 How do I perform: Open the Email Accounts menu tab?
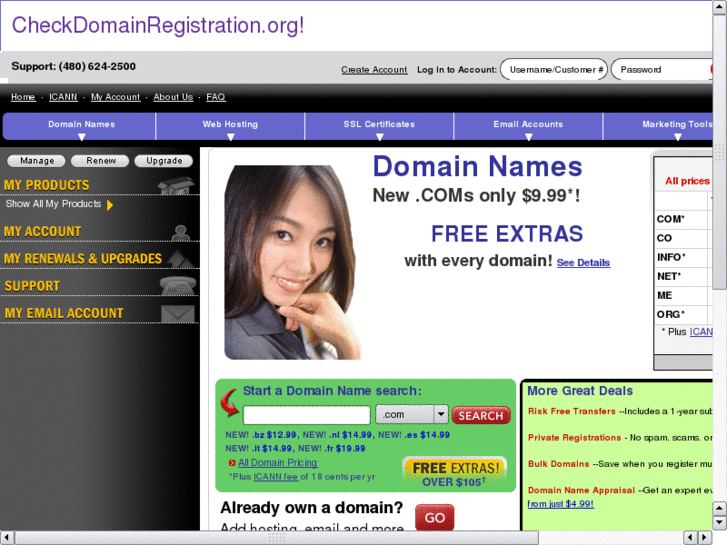click(x=528, y=126)
